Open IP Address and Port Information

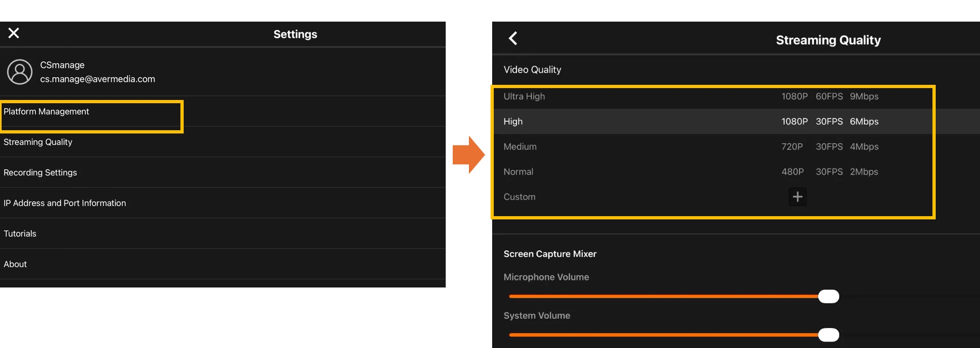tap(65, 203)
